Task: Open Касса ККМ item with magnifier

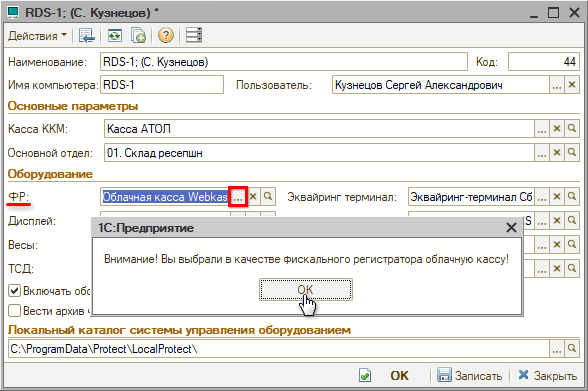Action: 572,129
